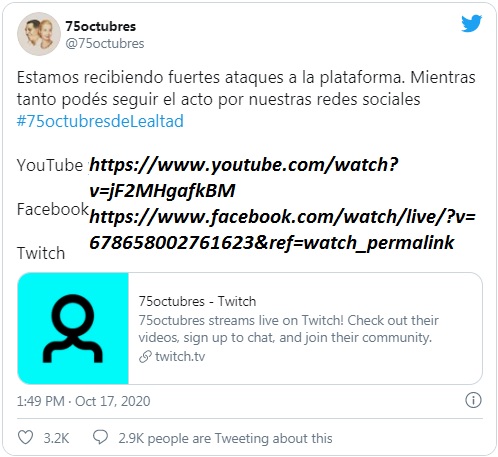View 2.9K people Tweeting about this
The height and width of the screenshot is (457, 498).
coord(225,438)
